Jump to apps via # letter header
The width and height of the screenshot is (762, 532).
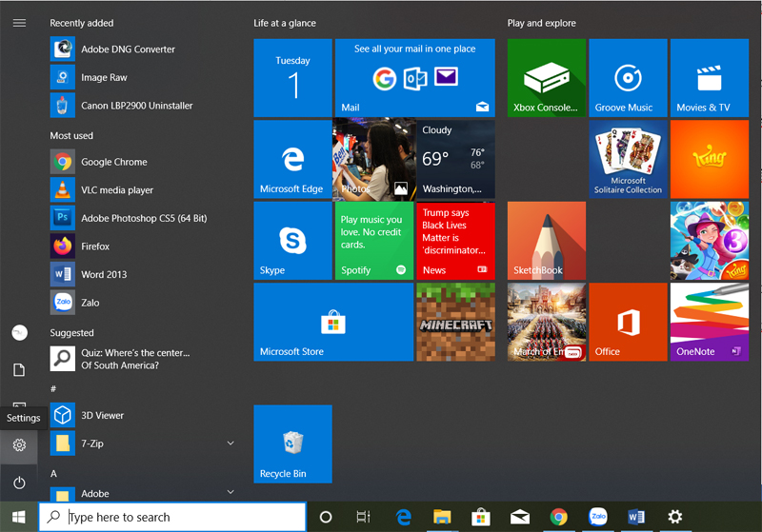point(53,388)
